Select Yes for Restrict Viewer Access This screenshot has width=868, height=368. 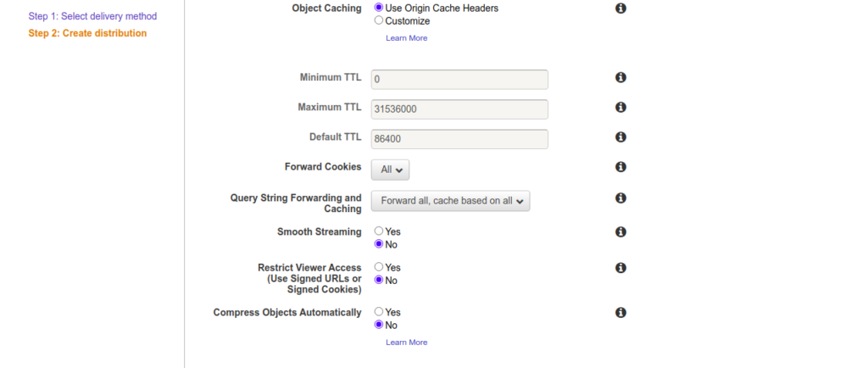coord(379,267)
